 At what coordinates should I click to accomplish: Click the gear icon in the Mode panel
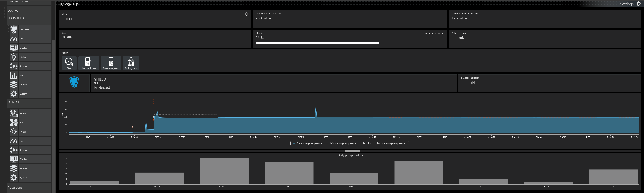(x=246, y=14)
